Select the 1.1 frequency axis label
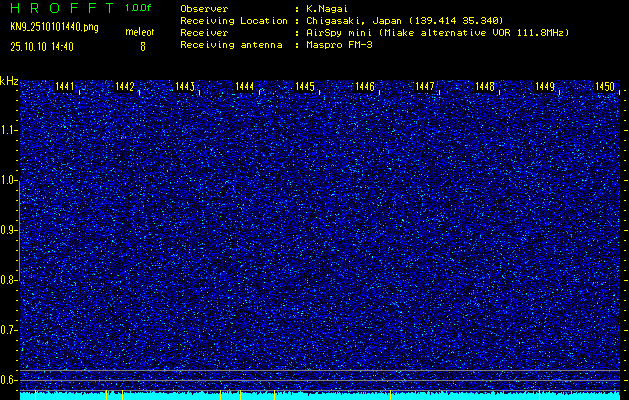 tap(9, 130)
